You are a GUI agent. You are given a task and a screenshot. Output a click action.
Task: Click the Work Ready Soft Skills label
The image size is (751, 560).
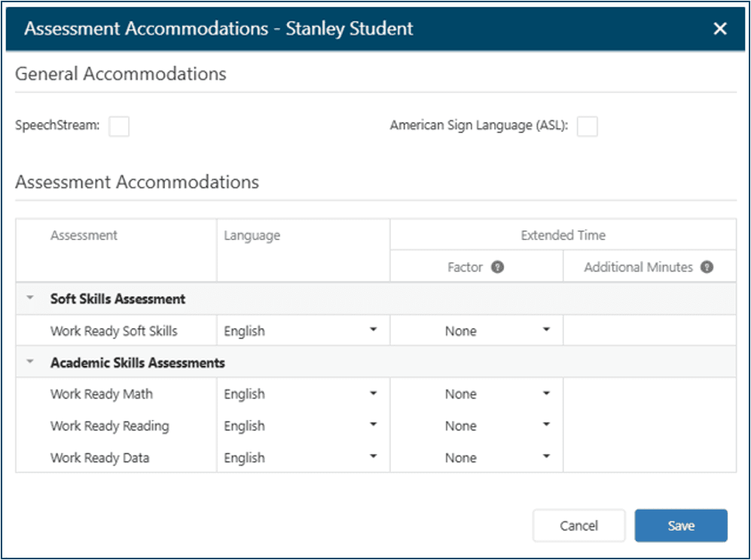pyautogui.click(x=114, y=330)
